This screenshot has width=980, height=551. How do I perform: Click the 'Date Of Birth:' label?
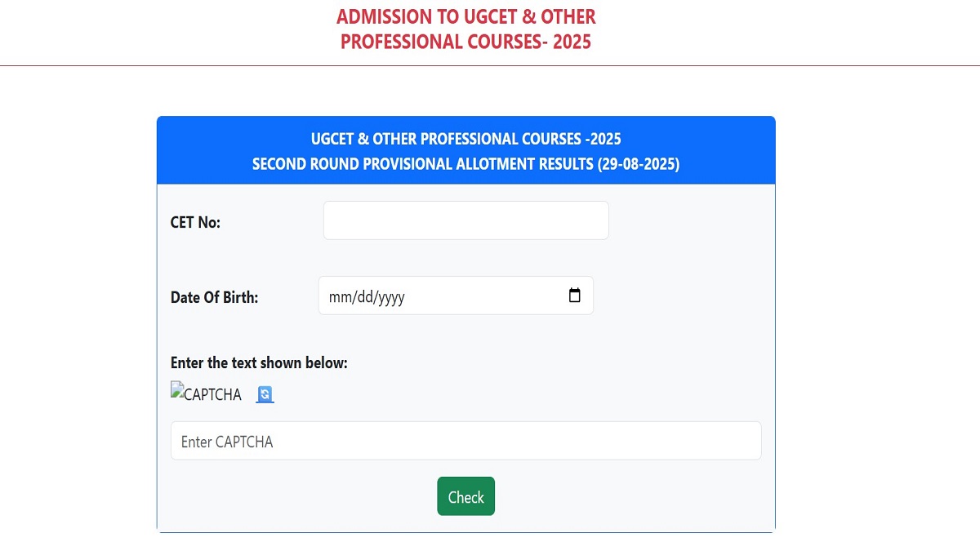(x=214, y=297)
